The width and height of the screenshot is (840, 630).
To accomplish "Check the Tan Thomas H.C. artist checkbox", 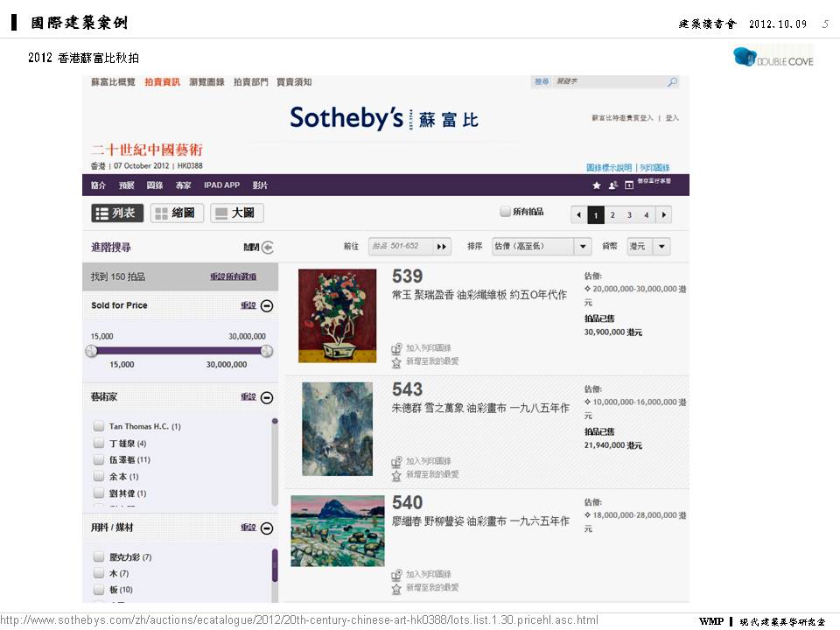I will [99, 426].
